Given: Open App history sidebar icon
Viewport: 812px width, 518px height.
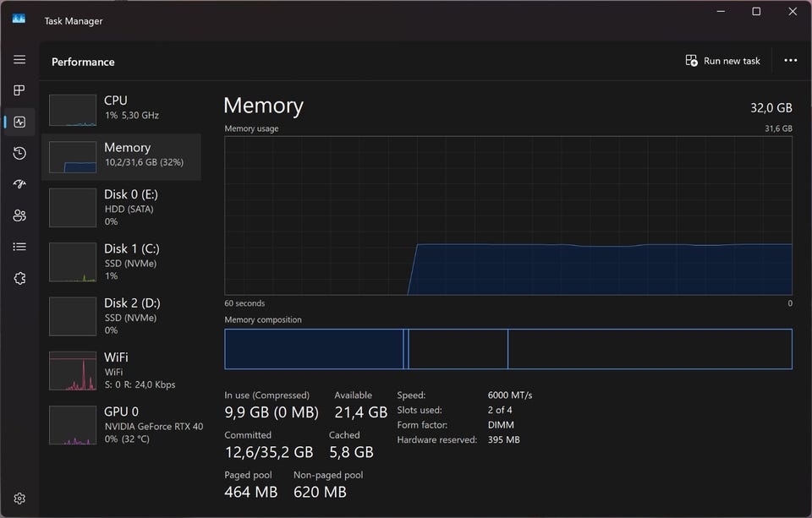Looking at the screenshot, I should (x=19, y=153).
